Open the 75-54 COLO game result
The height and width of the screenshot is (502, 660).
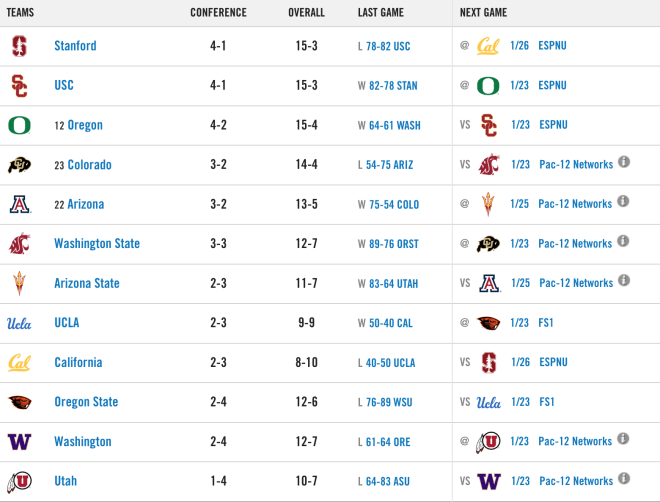[x=394, y=205]
